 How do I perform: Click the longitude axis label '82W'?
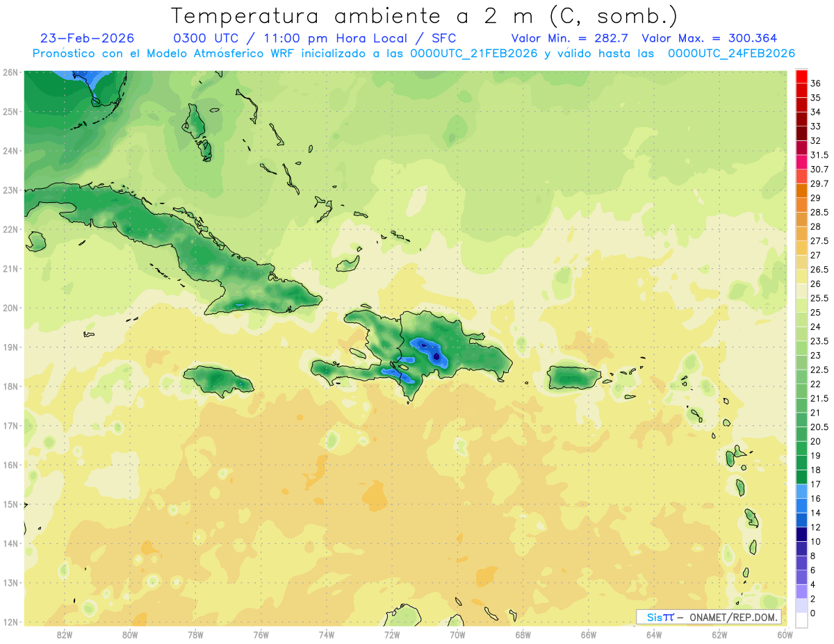point(65,634)
